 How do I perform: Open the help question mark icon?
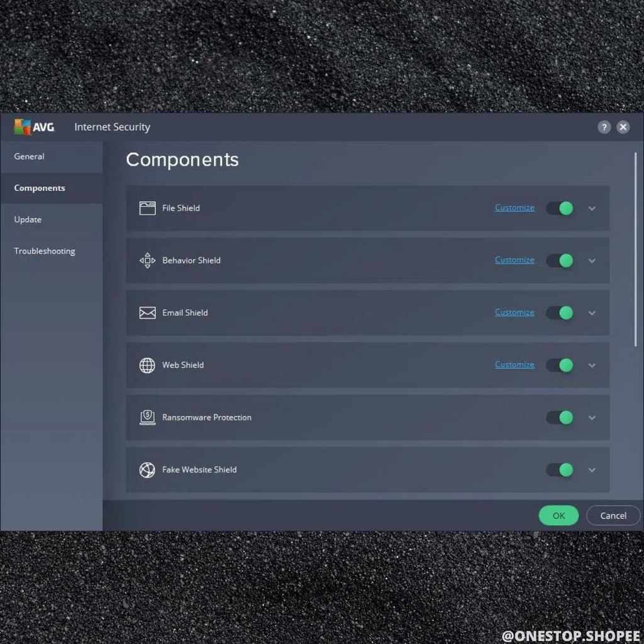pyautogui.click(x=604, y=127)
